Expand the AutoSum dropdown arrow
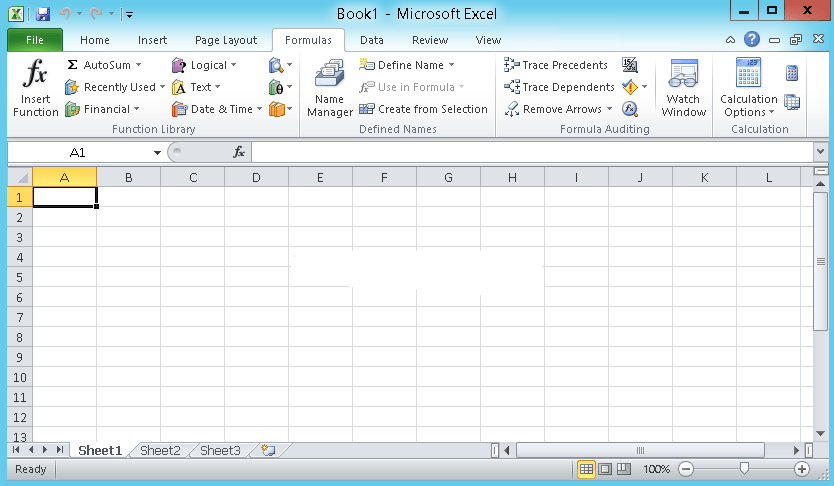The image size is (834, 486). click(139, 65)
